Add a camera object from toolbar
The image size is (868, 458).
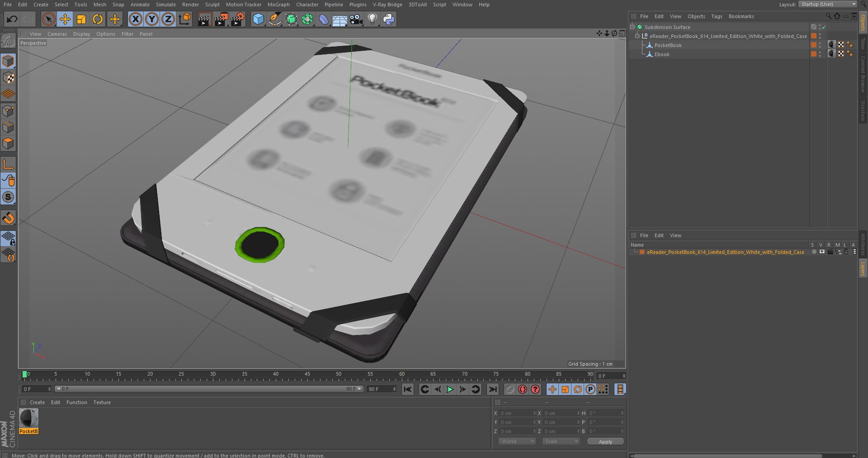pos(356,19)
